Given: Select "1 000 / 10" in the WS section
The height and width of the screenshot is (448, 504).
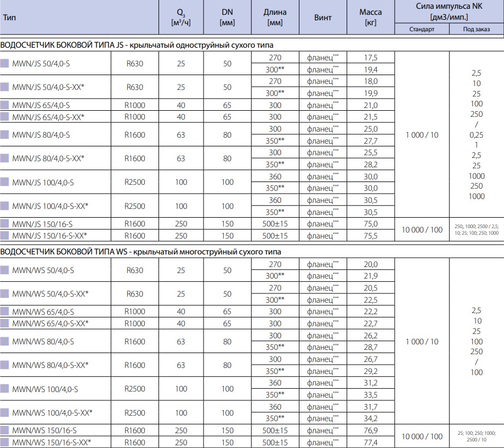Looking at the screenshot, I should pyautogui.click(x=422, y=342).
